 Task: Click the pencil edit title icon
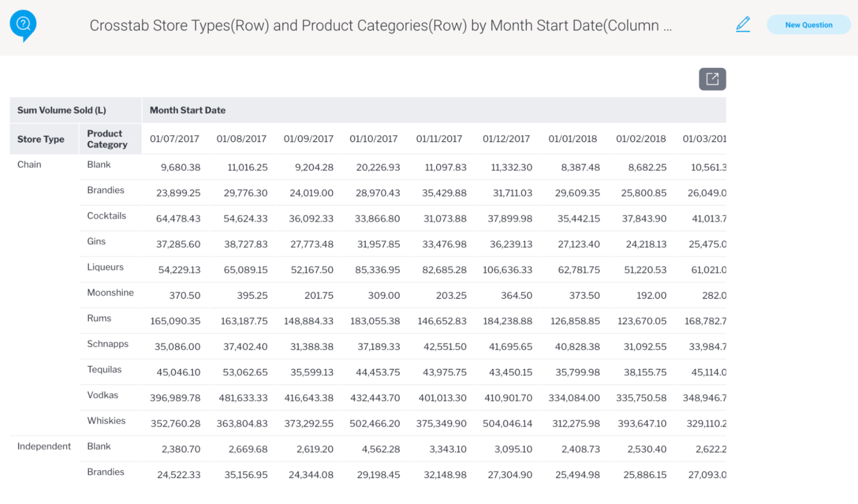pyautogui.click(x=743, y=24)
